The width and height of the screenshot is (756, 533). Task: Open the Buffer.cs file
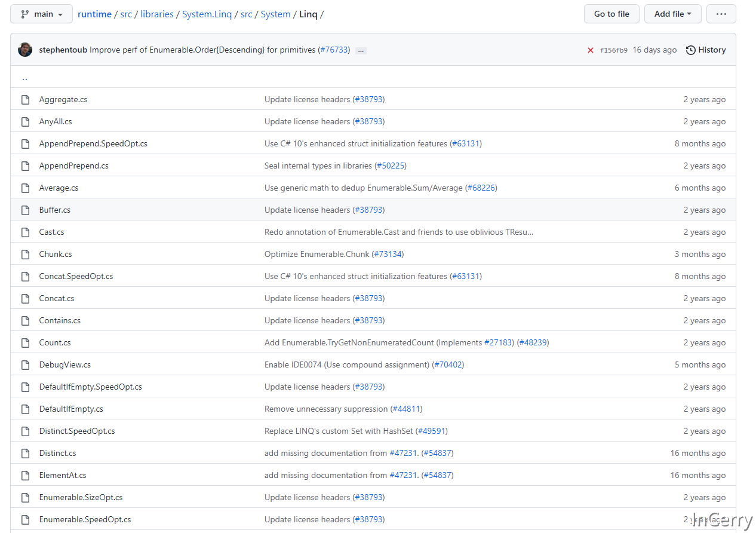pyautogui.click(x=55, y=210)
